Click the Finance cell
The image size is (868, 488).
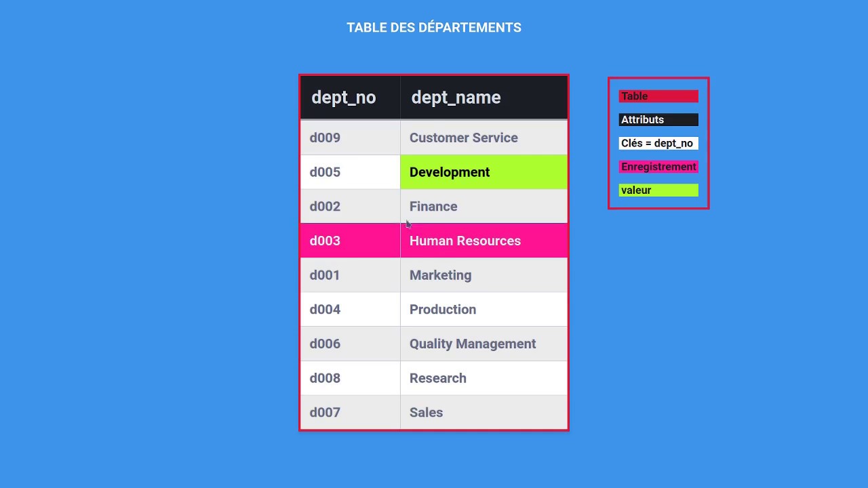tap(484, 206)
